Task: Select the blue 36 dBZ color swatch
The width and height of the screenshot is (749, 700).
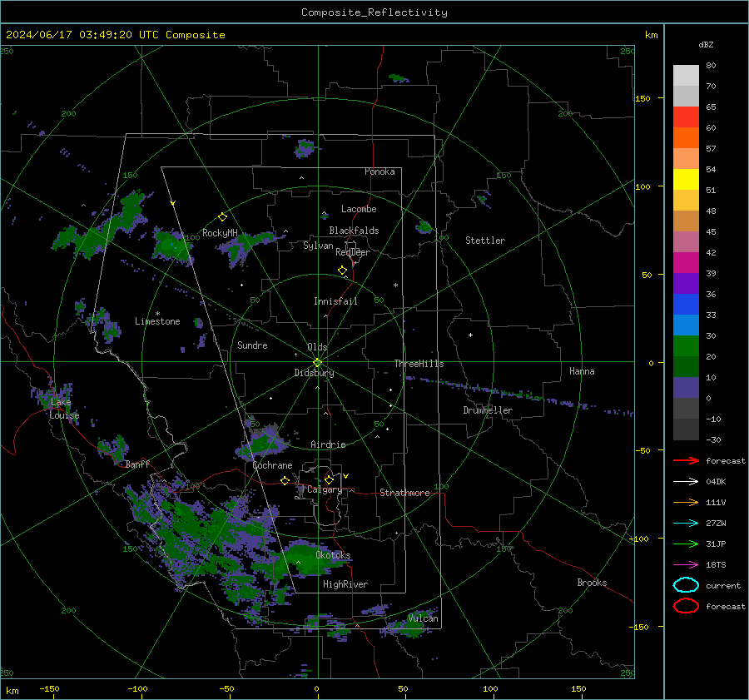Action: [686, 304]
